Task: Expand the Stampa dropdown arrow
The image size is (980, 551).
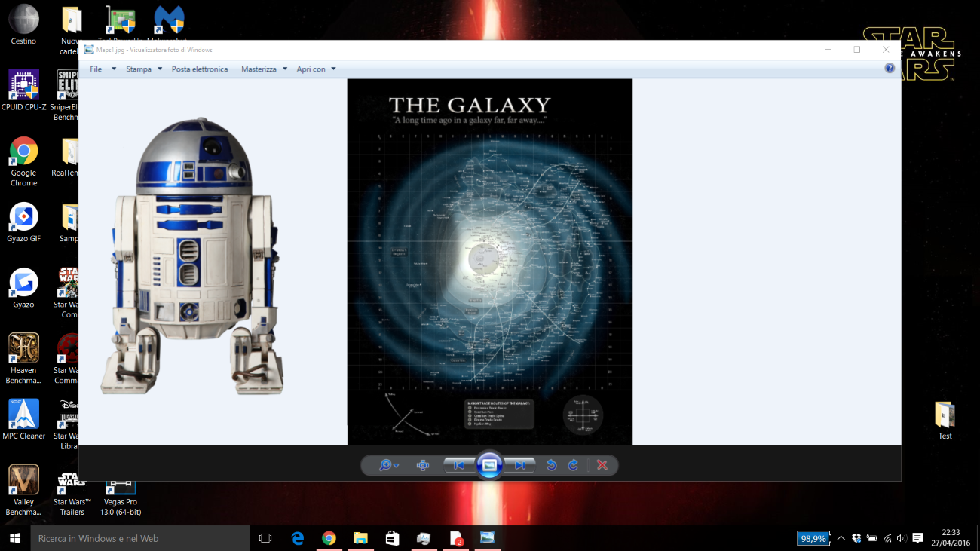Action: point(160,69)
